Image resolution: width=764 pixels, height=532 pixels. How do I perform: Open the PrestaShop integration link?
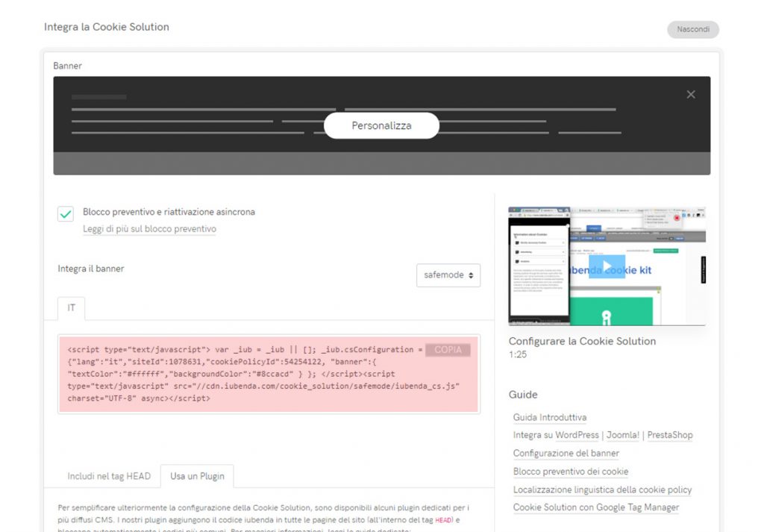pos(670,435)
